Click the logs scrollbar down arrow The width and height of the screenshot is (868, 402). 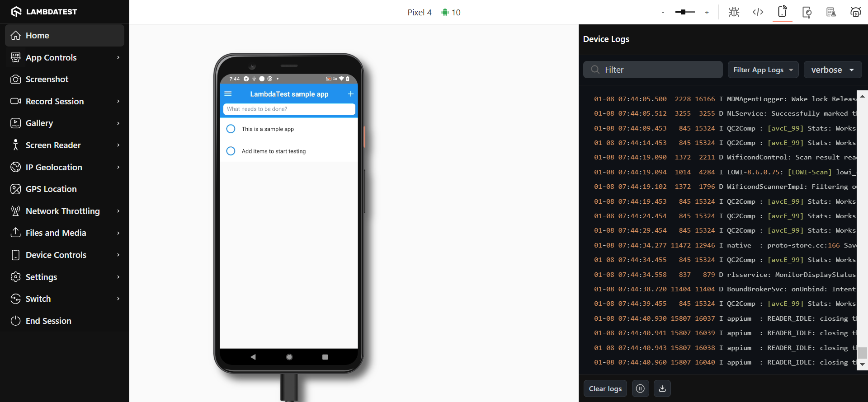[x=863, y=365]
